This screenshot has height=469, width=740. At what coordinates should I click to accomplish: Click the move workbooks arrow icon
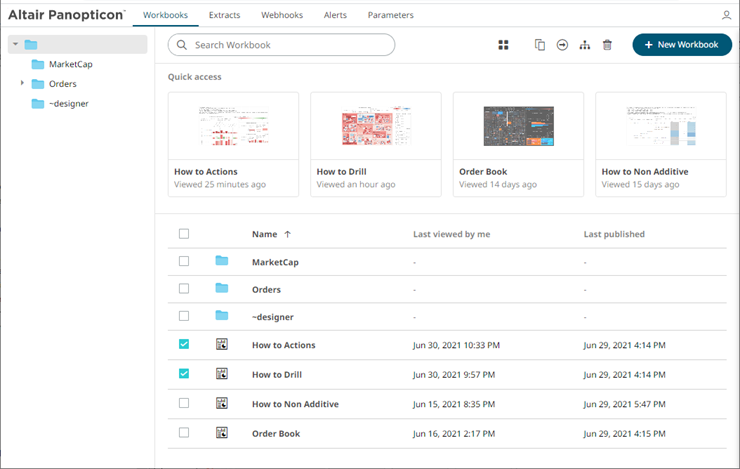click(x=562, y=45)
